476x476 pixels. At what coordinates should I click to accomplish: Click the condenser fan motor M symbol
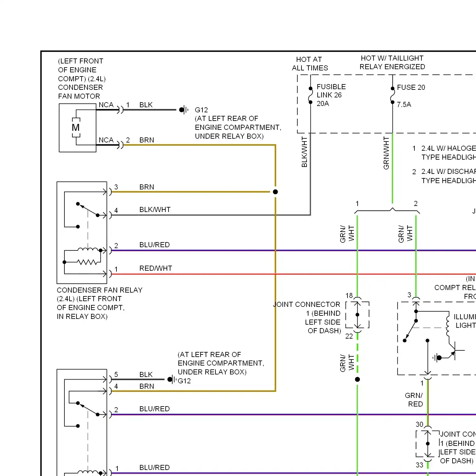76,128
